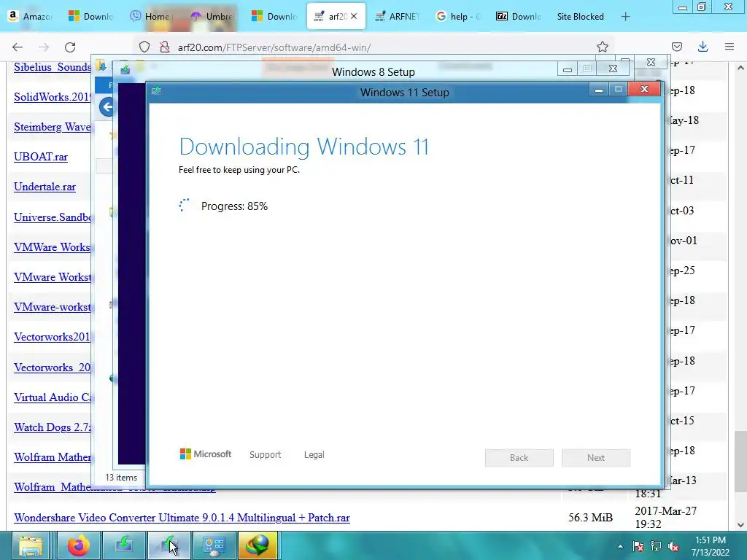Switch to the 7z Download tab
The height and width of the screenshot is (560, 747).
pos(519,16)
